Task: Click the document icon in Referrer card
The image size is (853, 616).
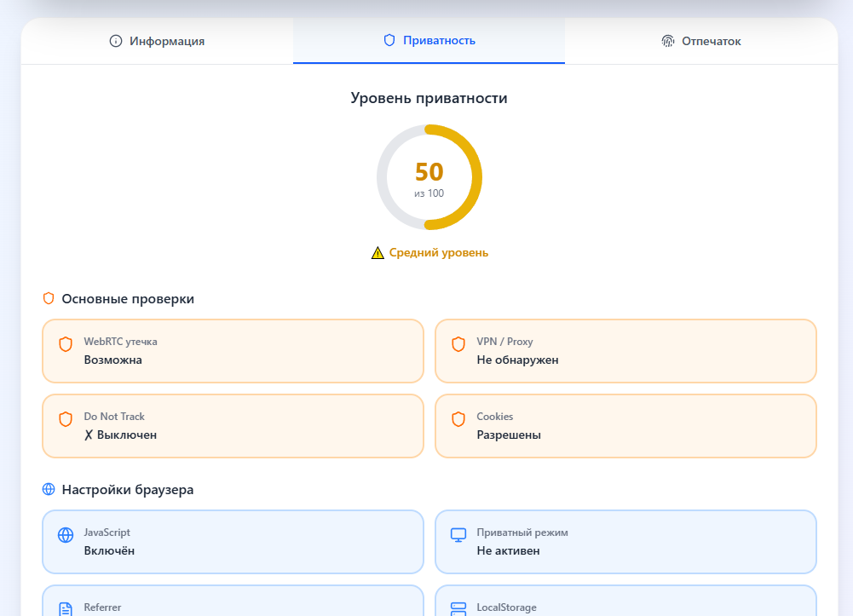Action: pyautogui.click(x=66, y=608)
